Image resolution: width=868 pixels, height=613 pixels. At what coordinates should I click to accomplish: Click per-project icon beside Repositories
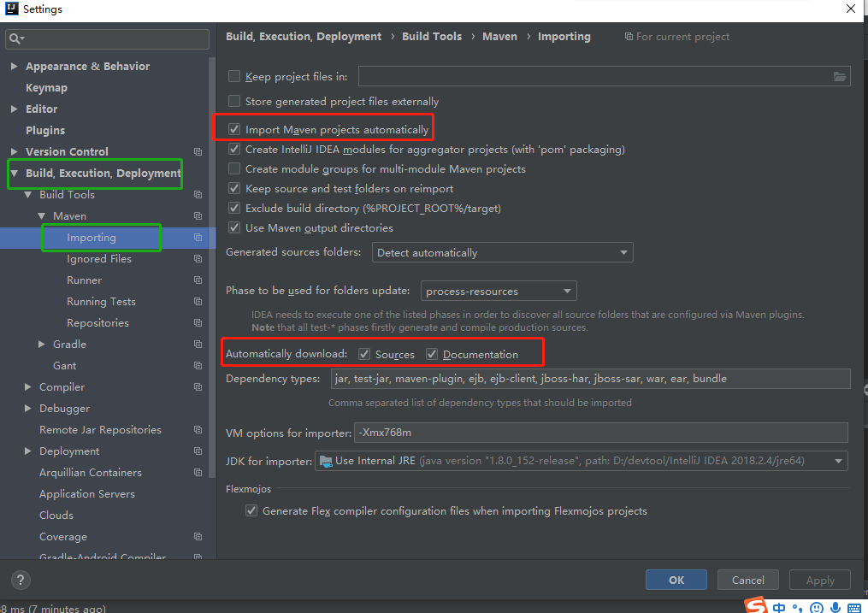tap(198, 323)
